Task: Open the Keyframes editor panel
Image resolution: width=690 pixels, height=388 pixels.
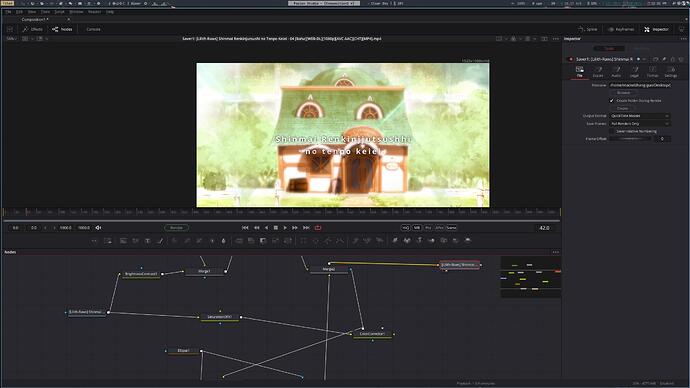Action: (621, 29)
